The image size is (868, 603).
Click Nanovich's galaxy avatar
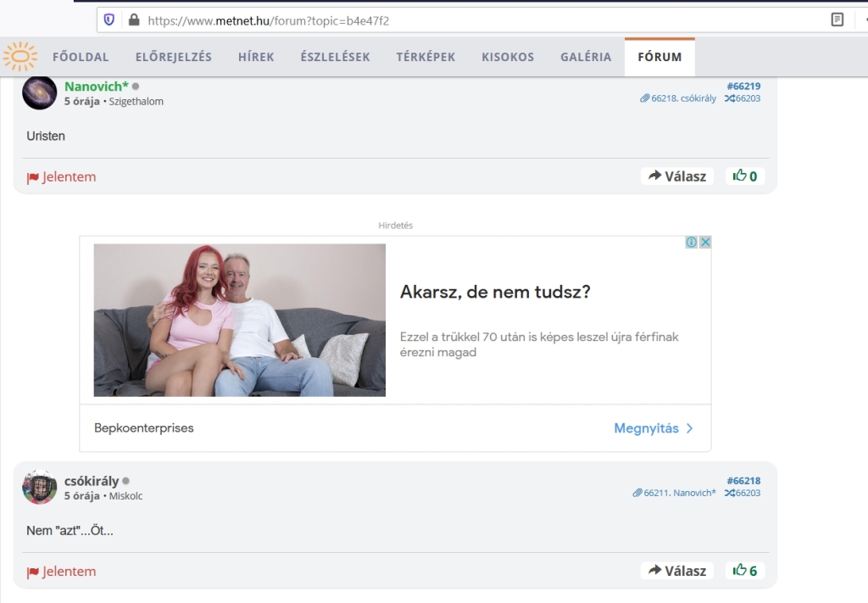click(39, 92)
